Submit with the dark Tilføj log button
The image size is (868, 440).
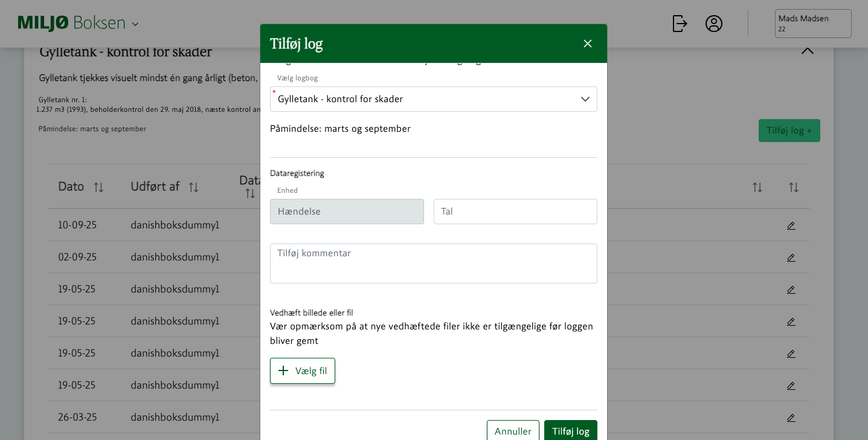570,430
